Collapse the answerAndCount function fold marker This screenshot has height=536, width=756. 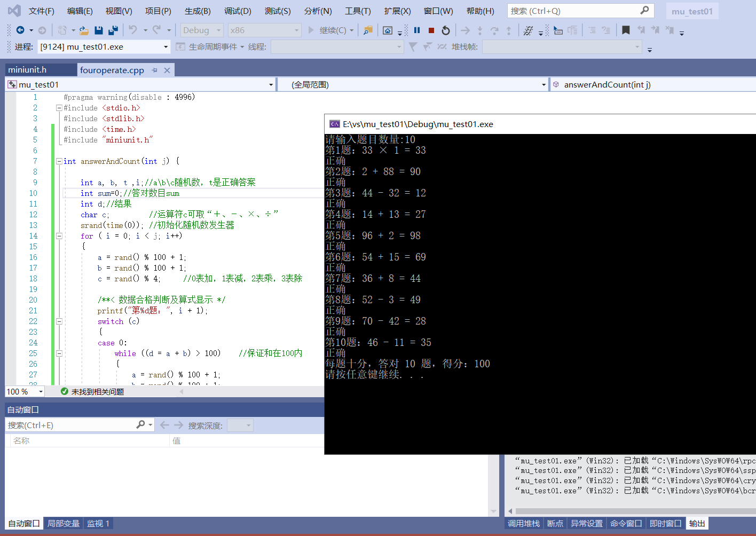(x=59, y=161)
